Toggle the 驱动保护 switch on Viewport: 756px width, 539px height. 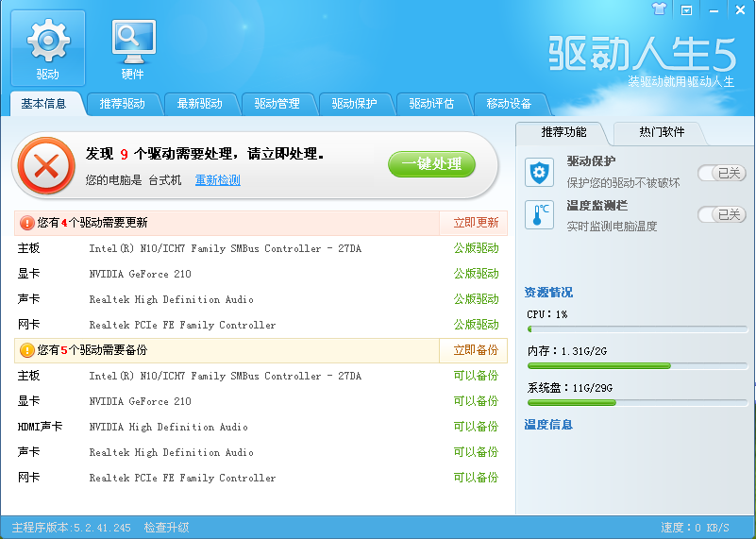tap(722, 173)
